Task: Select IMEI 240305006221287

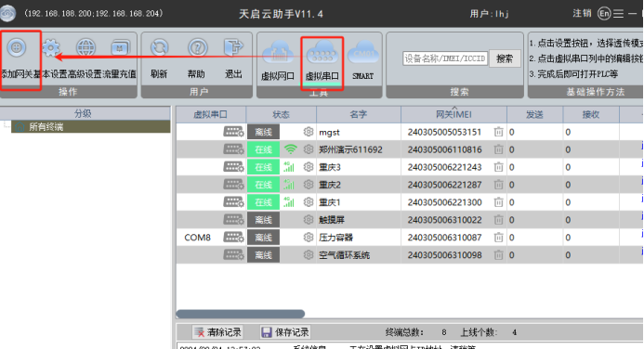Action: [x=444, y=185]
